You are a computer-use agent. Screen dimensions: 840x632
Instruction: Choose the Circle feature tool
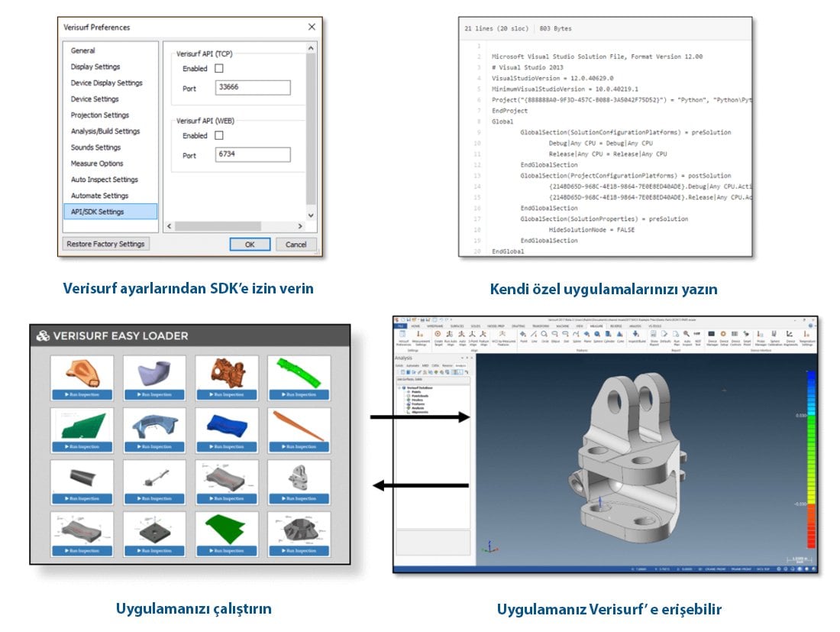pyautogui.click(x=544, y=337)
